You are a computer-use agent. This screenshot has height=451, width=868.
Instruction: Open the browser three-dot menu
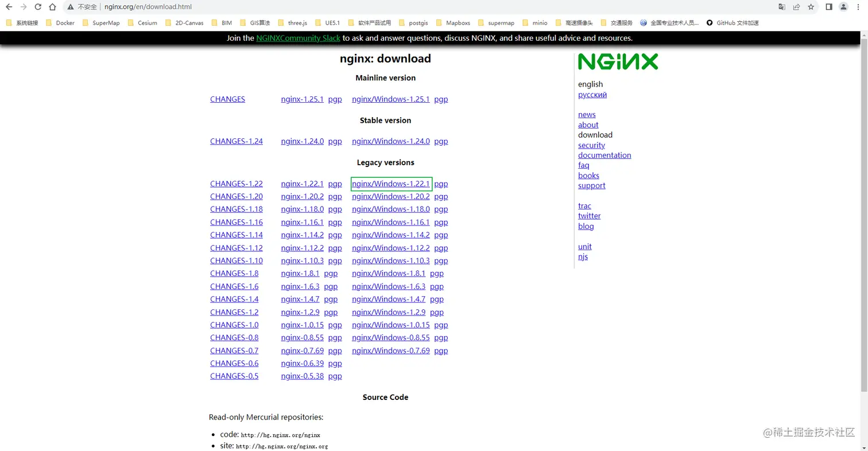[859, 7]
